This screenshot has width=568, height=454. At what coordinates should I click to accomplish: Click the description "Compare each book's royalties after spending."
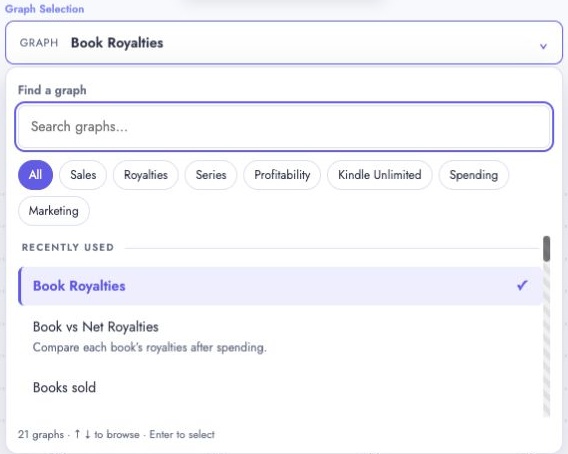pyautogui.click(x=149, y=347)
